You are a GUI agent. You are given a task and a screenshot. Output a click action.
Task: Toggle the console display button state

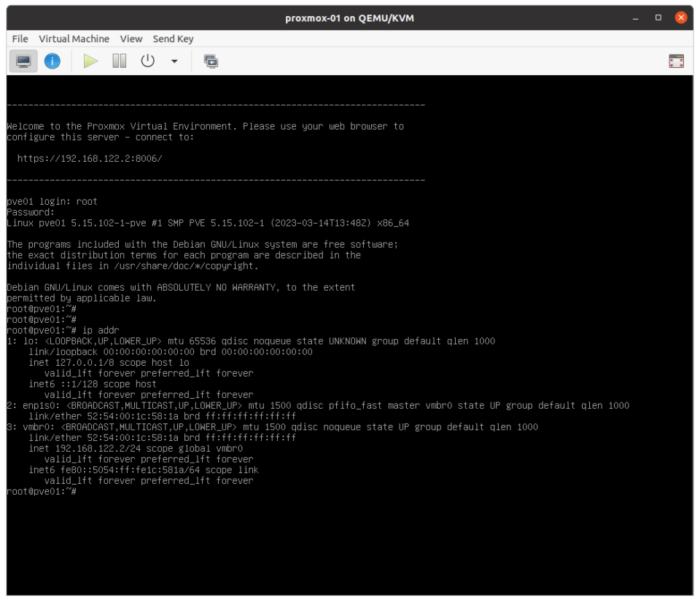pos(23,60)
